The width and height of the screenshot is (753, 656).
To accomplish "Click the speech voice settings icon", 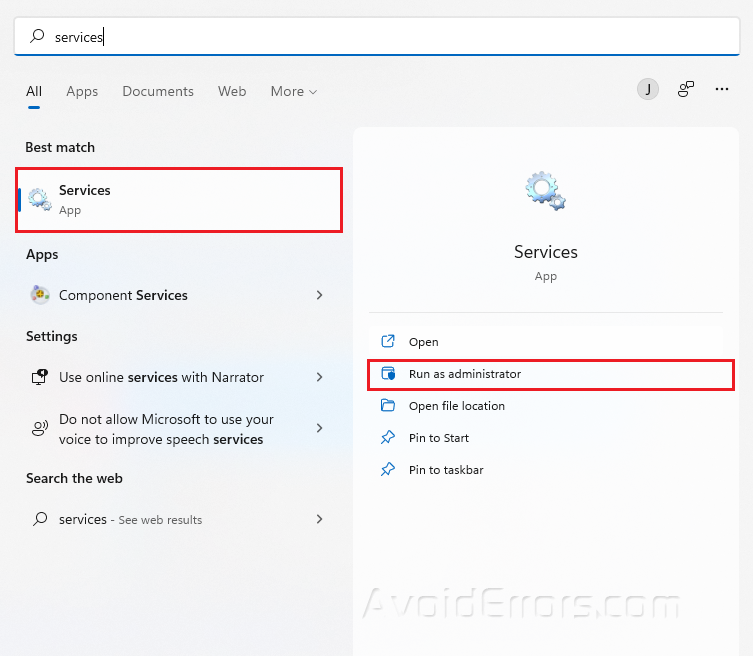I will tap(40, 429).
